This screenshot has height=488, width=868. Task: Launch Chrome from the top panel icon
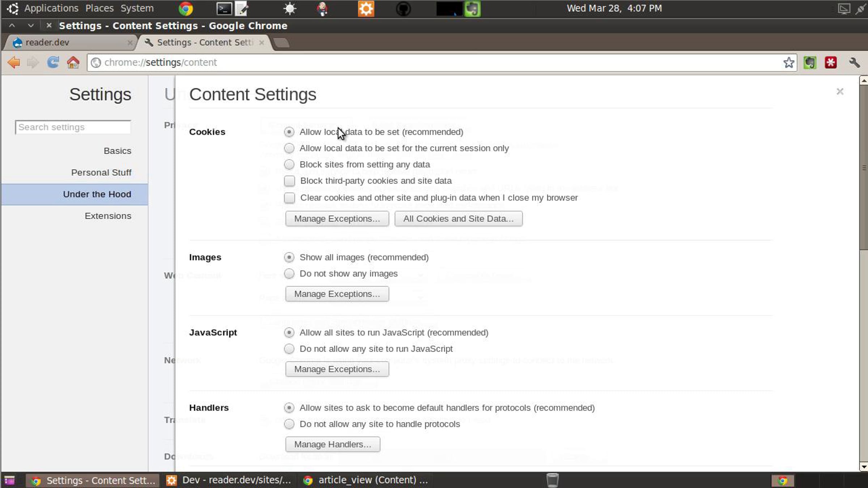click(186, 8)
